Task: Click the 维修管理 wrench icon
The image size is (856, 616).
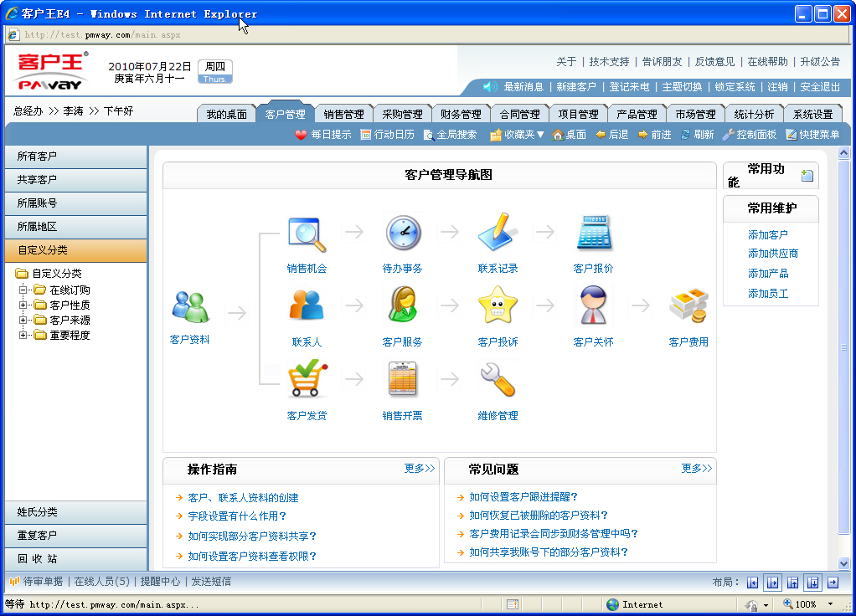Action: pyautogui.click(x=498, y=379)
